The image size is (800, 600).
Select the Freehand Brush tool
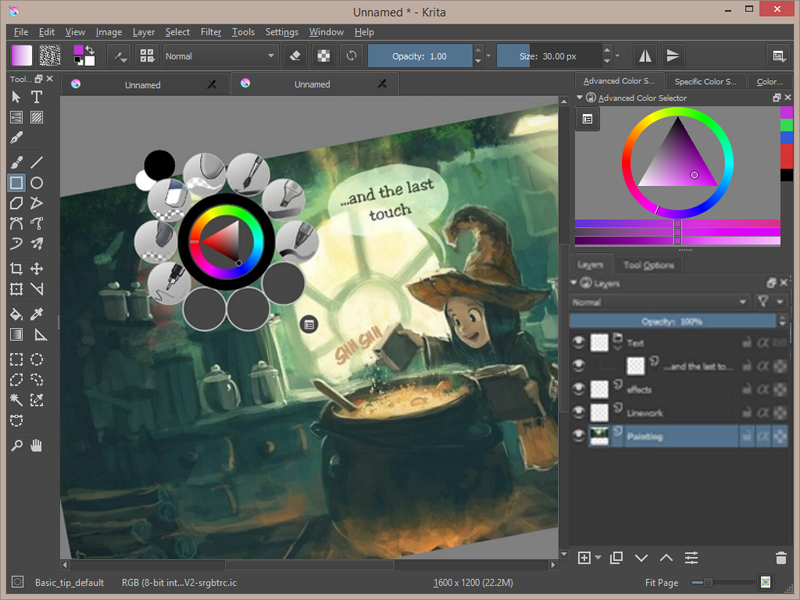pos(16,161)
